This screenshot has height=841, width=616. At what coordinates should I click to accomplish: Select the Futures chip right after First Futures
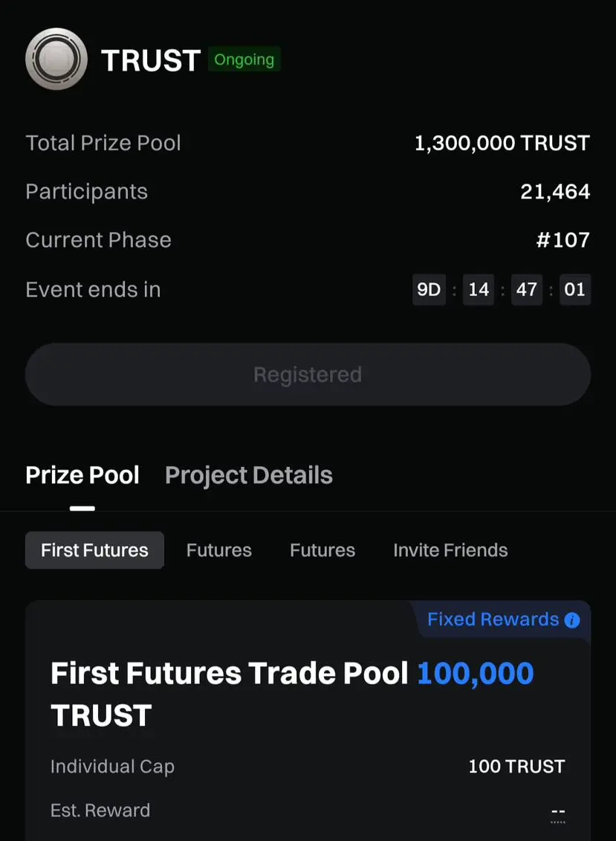click(218, 550)
